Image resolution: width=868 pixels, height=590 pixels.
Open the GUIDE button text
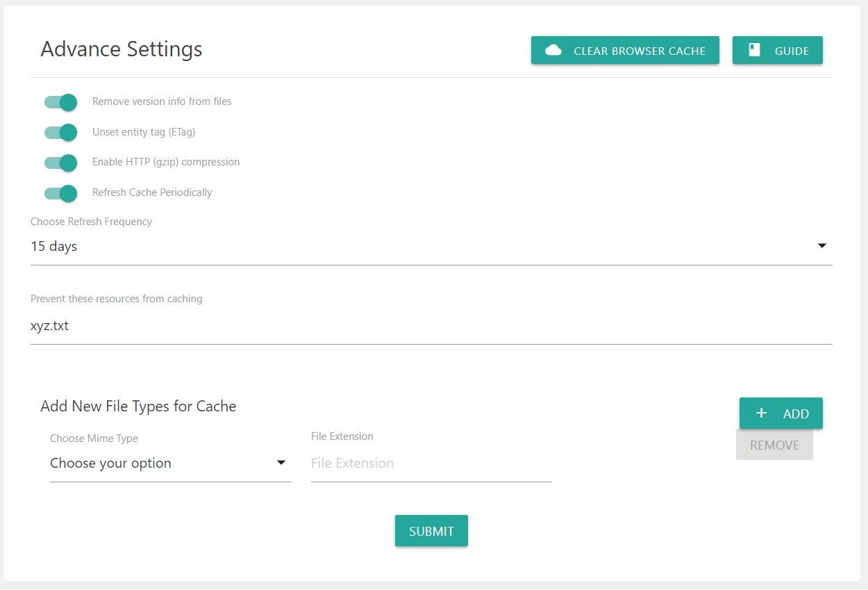click(x=792, y=51)
